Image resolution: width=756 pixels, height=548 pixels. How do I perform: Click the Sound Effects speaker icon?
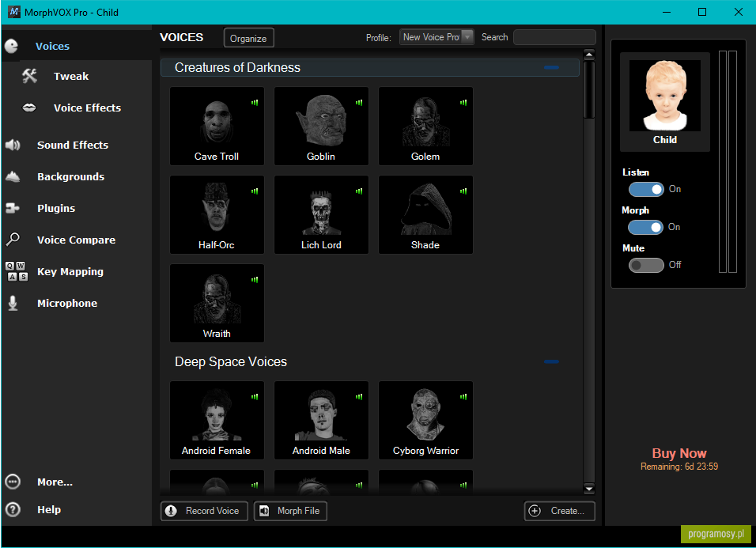(x=13, y=145)
